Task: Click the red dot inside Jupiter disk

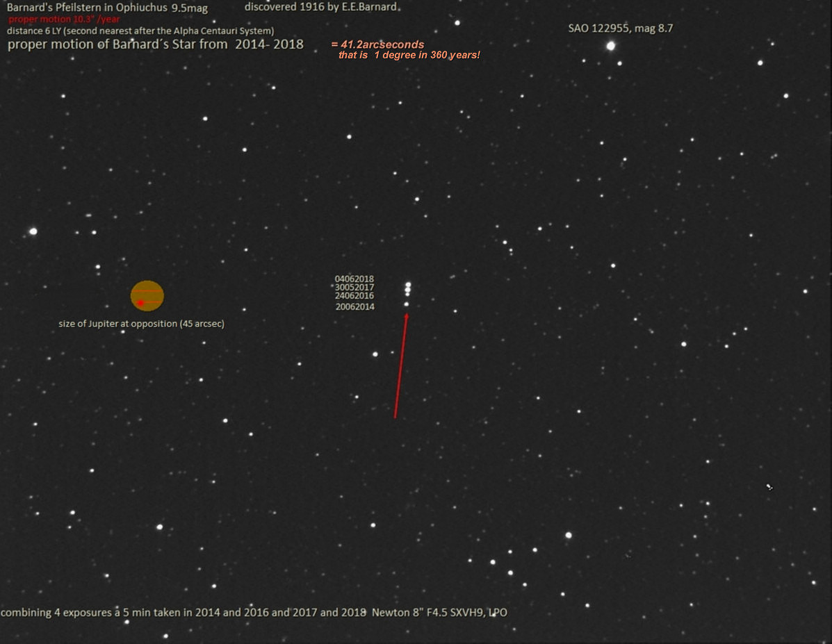Action: 140,303
